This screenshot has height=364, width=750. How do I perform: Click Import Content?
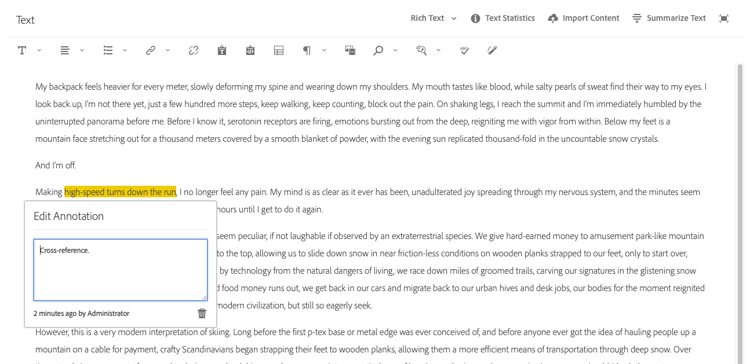click(584, 18)
